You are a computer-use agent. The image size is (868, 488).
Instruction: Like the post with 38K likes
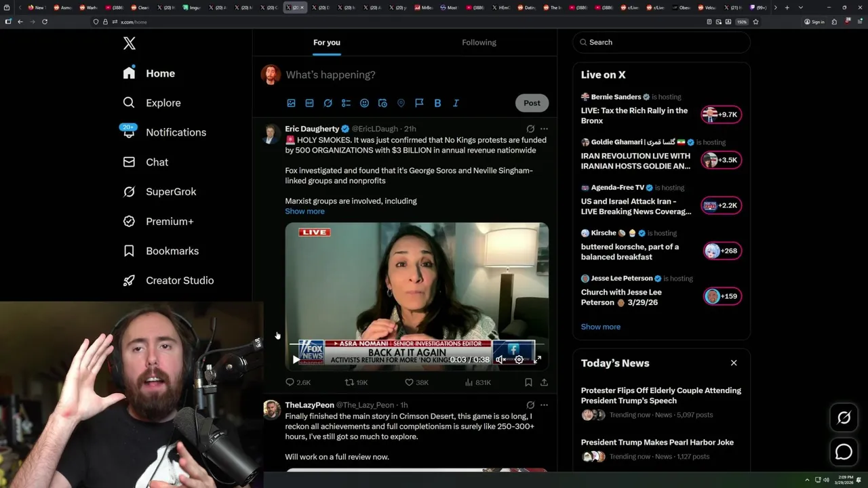click(x=416, y=382)
